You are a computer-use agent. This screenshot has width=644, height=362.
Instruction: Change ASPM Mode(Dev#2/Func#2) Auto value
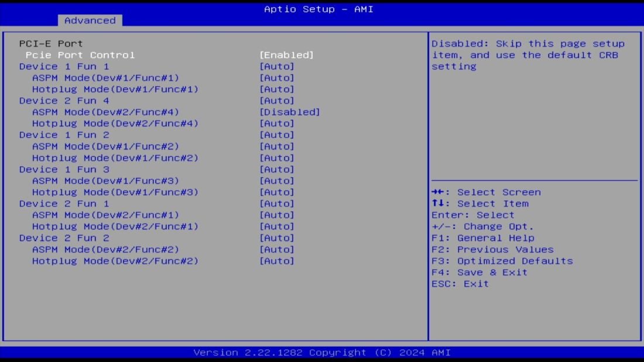click(x=277, y=250)
